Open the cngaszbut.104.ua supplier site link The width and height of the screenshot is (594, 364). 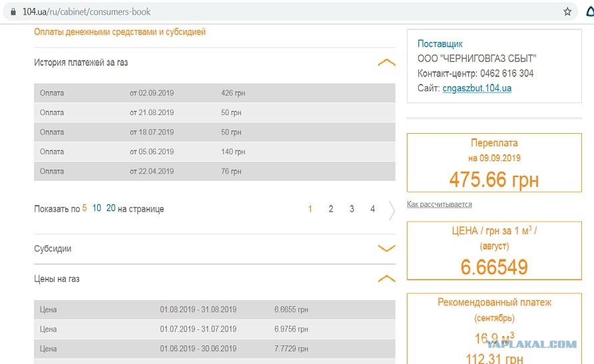click(x=477, y=88)
